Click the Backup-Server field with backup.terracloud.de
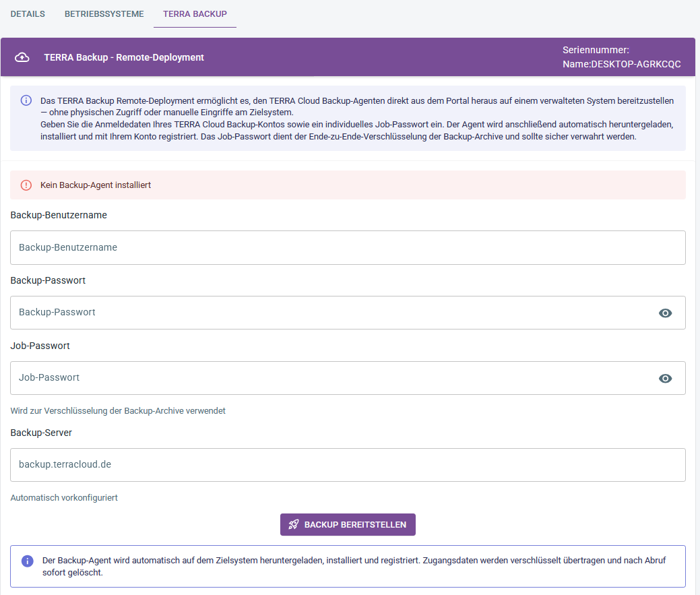The image size is (700, 595). point(348,465)
